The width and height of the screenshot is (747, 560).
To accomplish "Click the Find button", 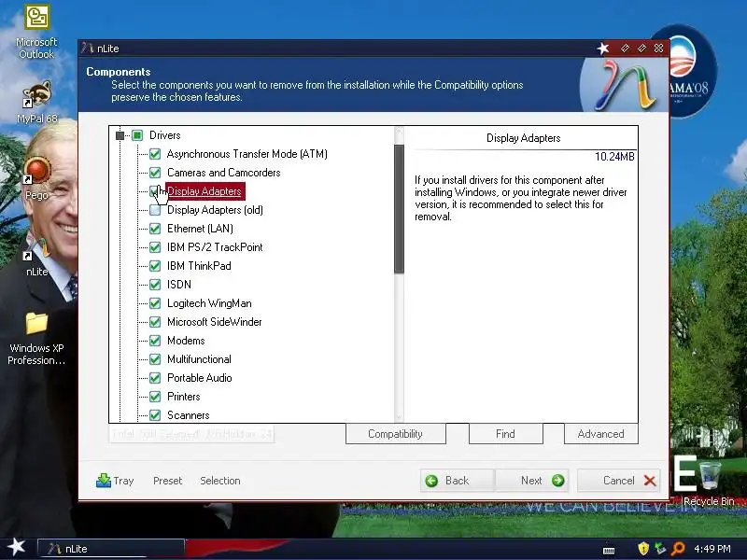I will (505, 434).
